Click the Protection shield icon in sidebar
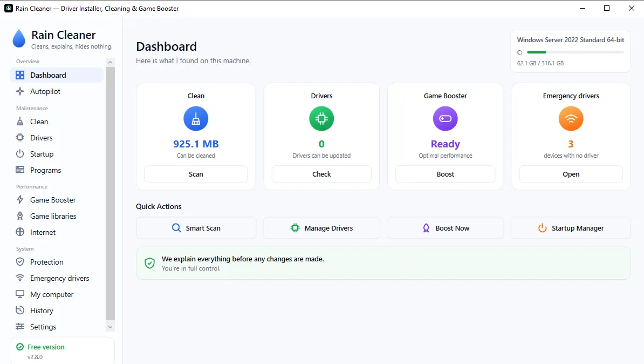644x364 pixels. pyautogui.click(x=20, y=262)
